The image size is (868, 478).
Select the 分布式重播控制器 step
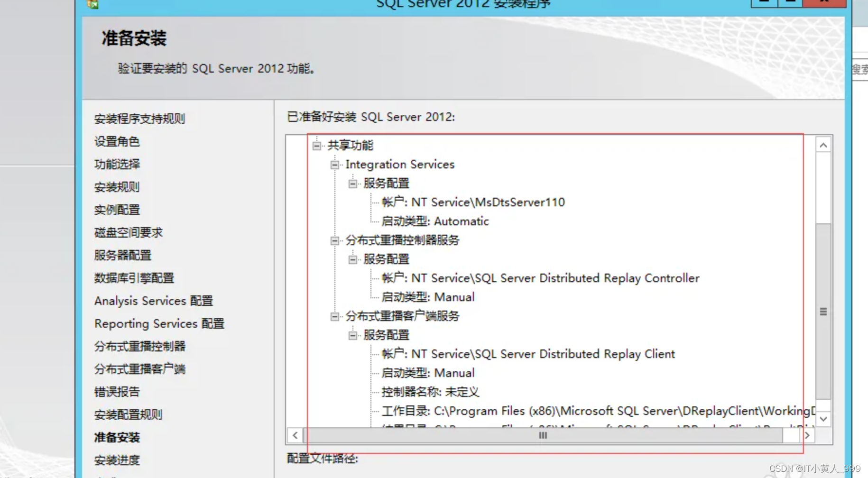[140, 346]
